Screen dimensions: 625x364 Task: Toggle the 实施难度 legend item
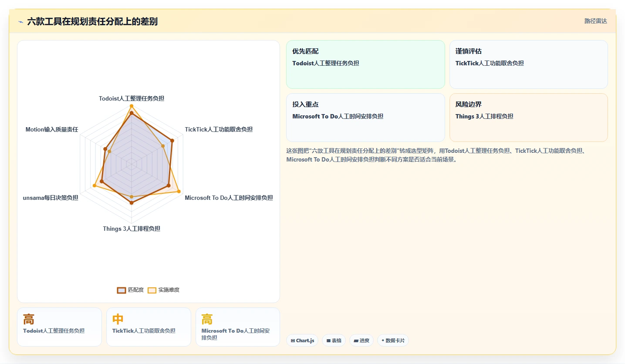(163, 290)
